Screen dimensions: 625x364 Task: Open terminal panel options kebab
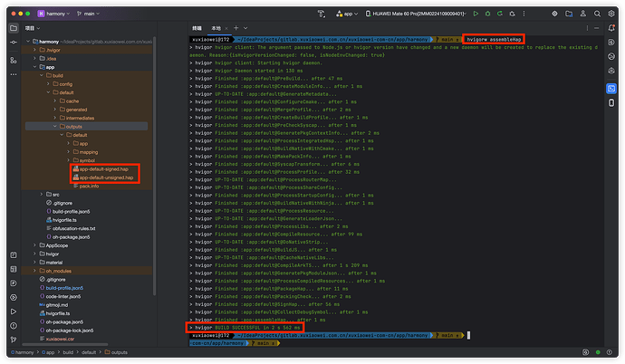(x=587, y=28)
